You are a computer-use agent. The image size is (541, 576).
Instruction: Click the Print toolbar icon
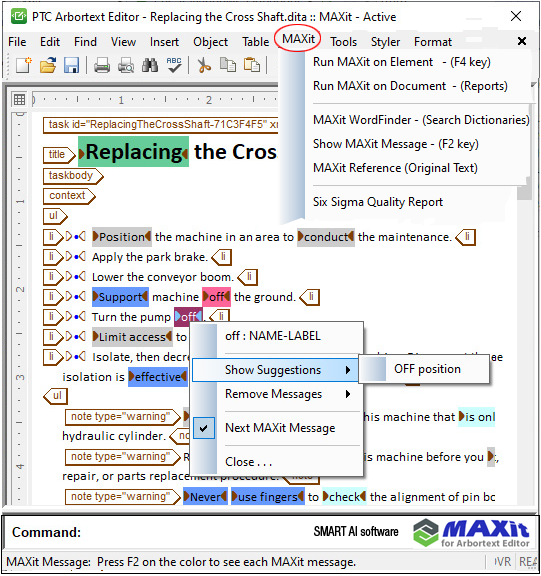coord(102,66)
